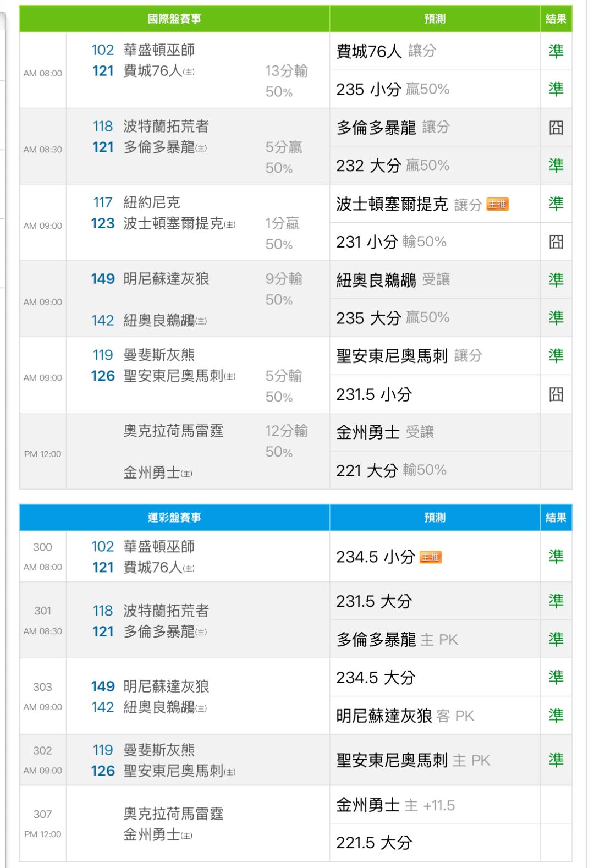Select the 運彩盤賽事 table header
This screenshot has height=868, width=594.
174,518
